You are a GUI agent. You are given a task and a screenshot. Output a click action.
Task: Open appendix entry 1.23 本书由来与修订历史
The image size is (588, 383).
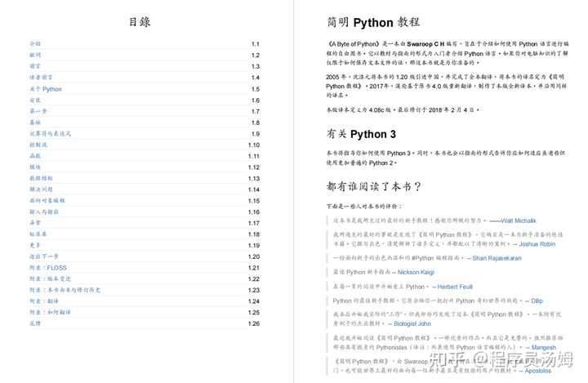tap(65, 290)
